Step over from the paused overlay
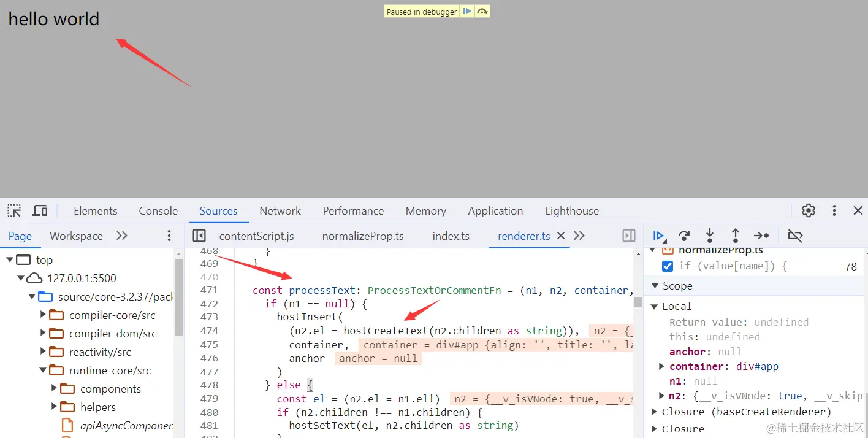The width and height of the screenshot is (868, 438). click(482, 12)
